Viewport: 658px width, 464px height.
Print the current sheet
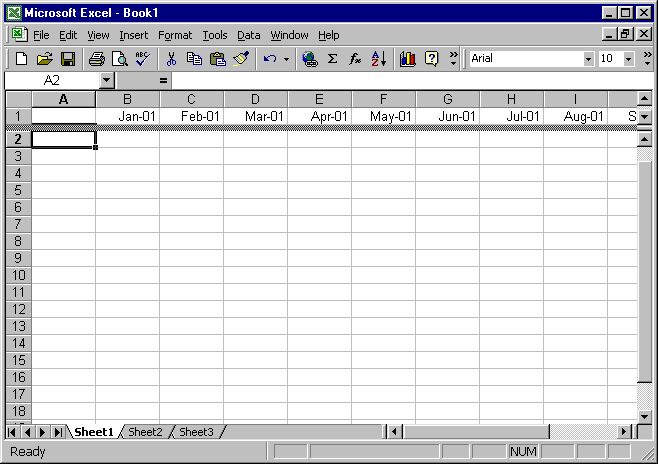pyautogui.click(x=97, y=59)
